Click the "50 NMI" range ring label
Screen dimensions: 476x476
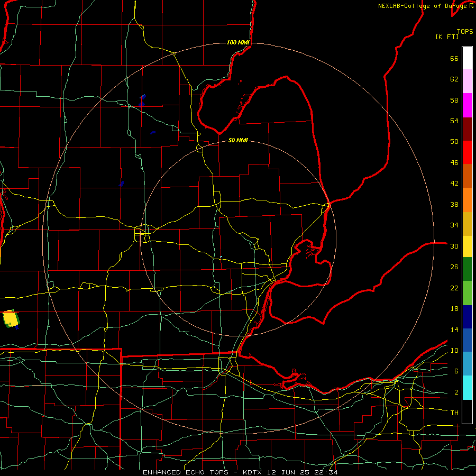click(x=238, y=140)
